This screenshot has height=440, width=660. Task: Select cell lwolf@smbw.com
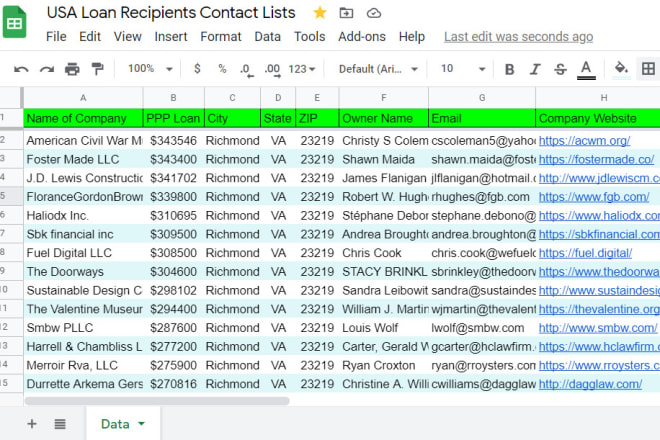pos(482,328)
